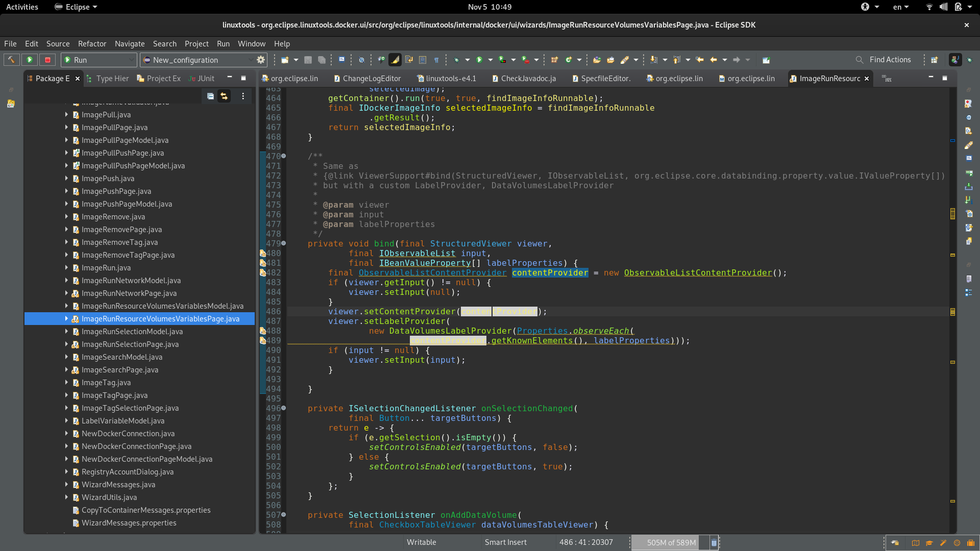Run garbage collector trash icon

click(714, 542)
